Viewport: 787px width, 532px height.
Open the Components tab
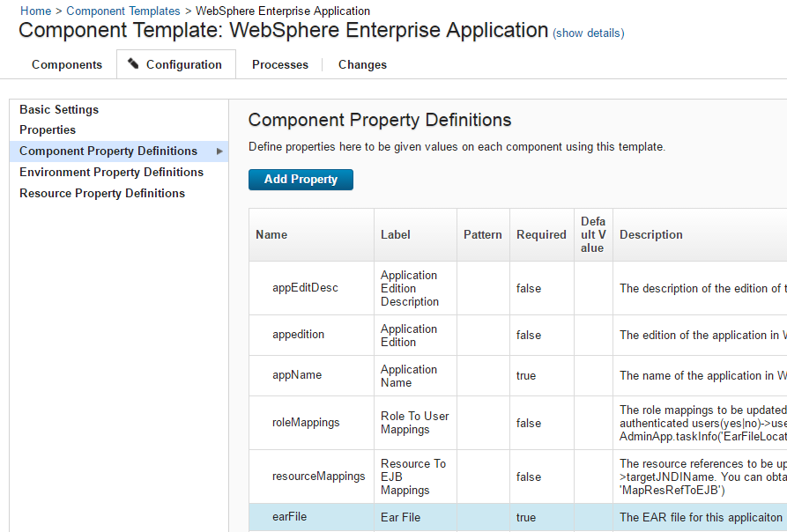(67, 65)
